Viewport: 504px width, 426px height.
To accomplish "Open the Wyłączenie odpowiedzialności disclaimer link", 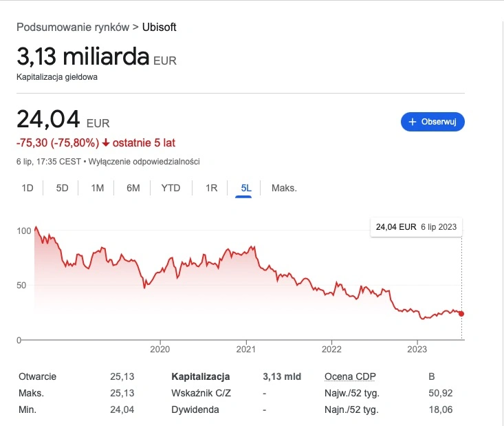I will [144, 162].
